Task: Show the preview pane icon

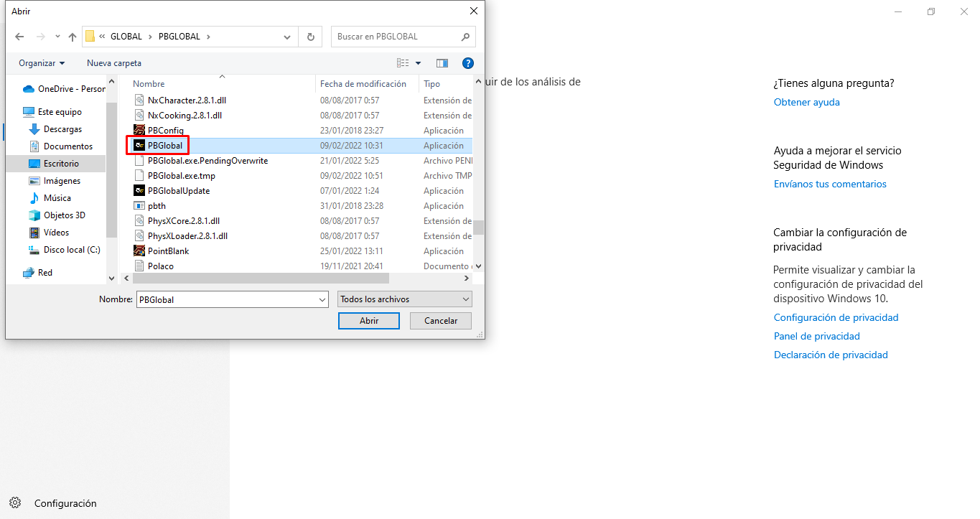Action: 442,63
